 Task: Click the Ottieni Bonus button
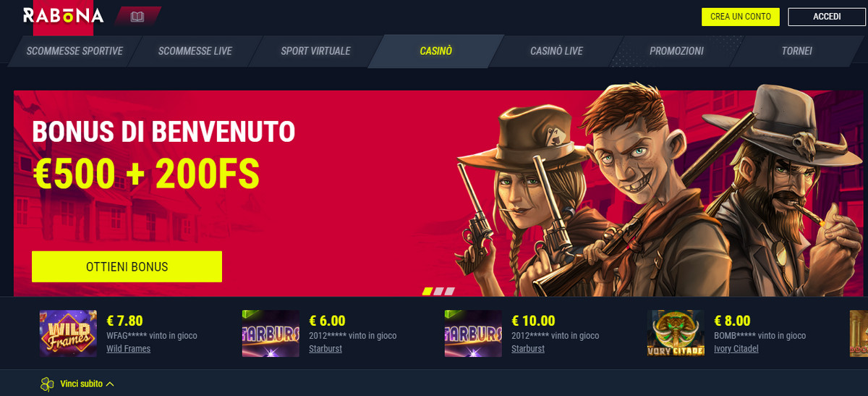pos(127,266)
